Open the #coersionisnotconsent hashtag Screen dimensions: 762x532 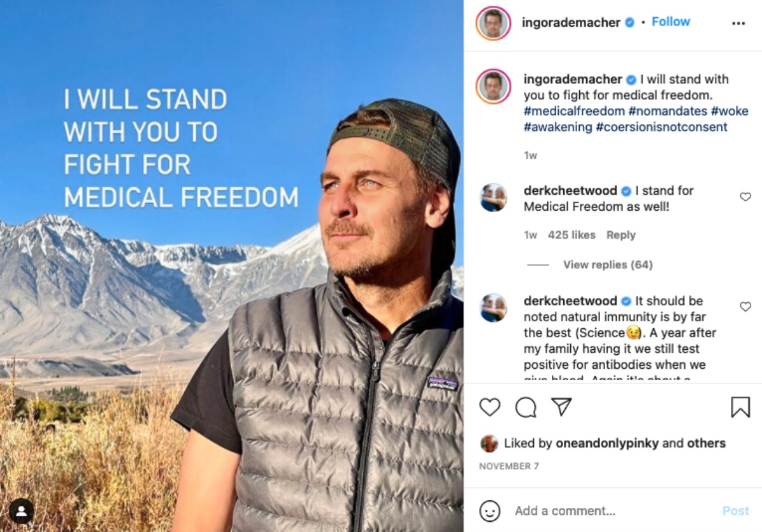661,127
